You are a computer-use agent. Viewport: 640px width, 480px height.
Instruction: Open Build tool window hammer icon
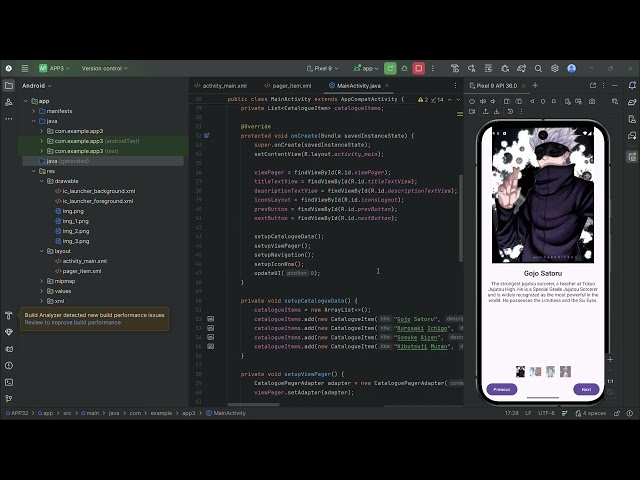(9, 316)
